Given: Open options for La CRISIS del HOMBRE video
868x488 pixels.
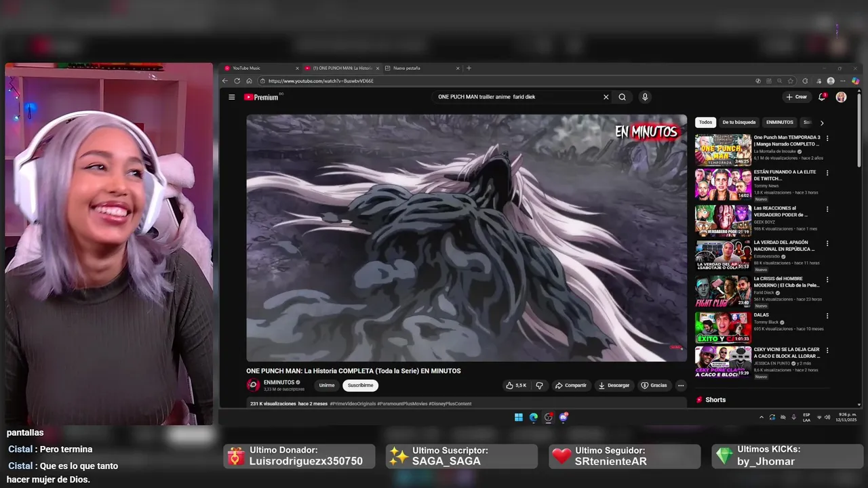Looking at the screenshot, I should (x=827, y=279).
